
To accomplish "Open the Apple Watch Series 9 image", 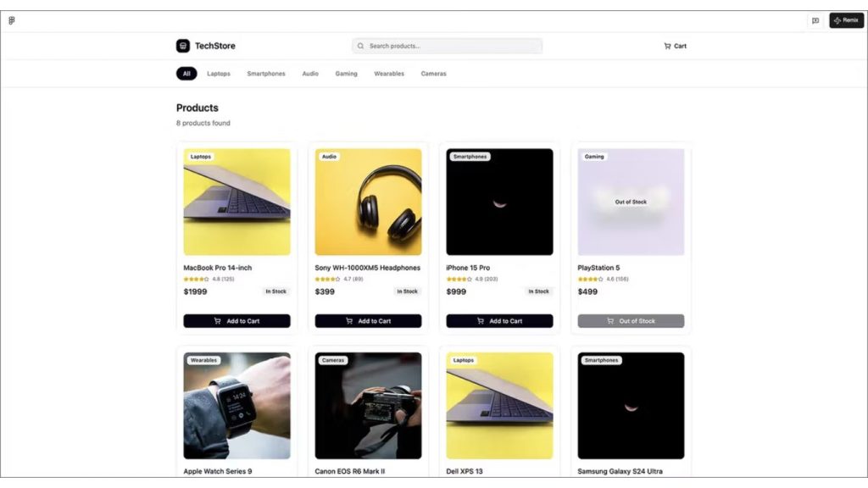I will (236, 406).
